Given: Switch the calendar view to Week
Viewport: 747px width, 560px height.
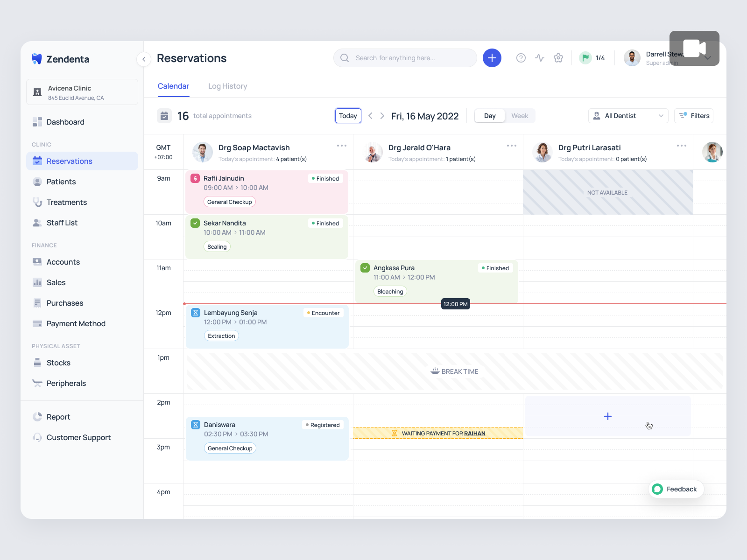Looking at the screenshot, I should tap(520, 115).
